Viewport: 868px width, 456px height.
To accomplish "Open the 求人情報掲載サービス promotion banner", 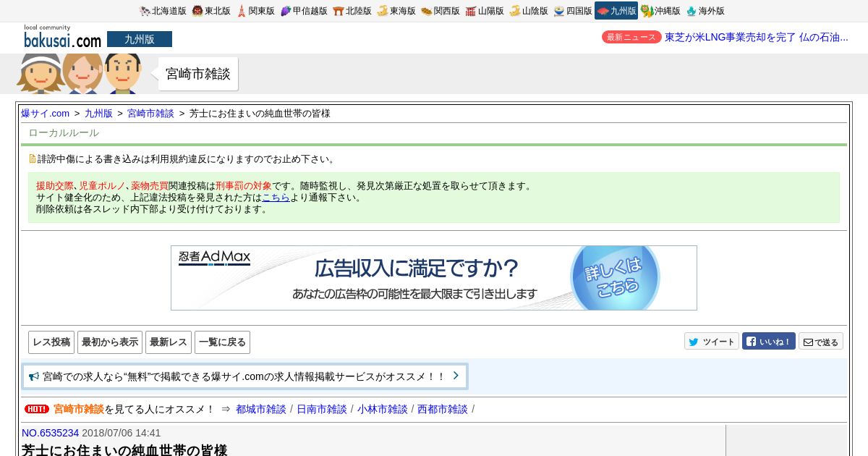I will click(245, 376).
